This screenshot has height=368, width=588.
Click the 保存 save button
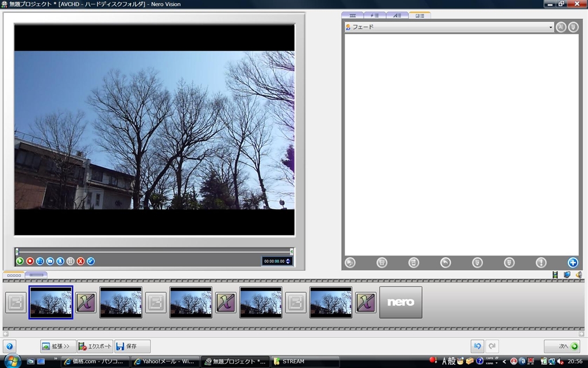pyautogui.click(x=133, y=346)
